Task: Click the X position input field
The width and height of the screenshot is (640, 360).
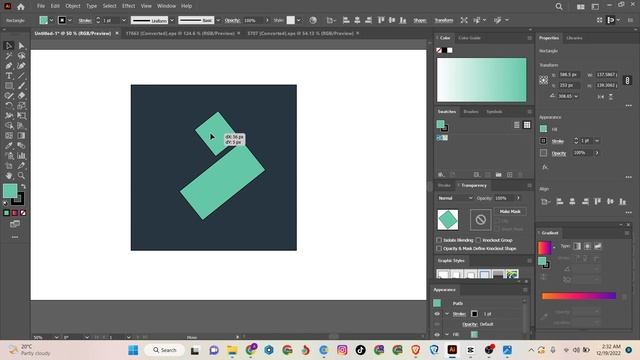Action: 569,75
